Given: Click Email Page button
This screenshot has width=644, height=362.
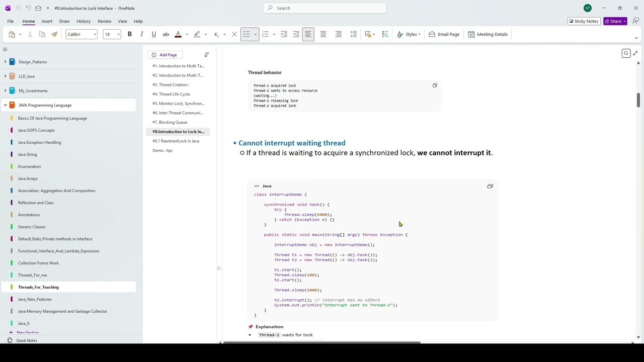Looking at the screenshot, I should click(444, 34).
